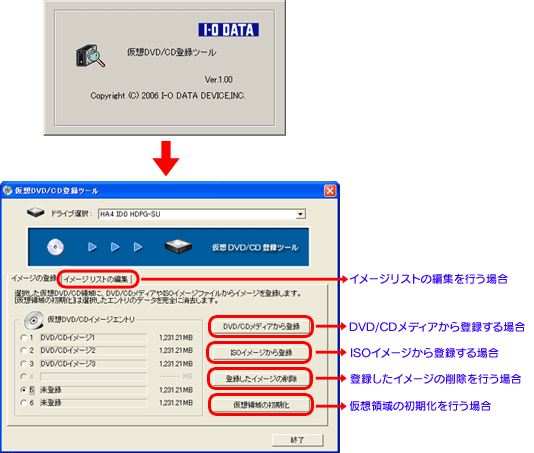Click the HA:4 ID:0 HDPG-SU drive combo box

click(x=202, y=214)
